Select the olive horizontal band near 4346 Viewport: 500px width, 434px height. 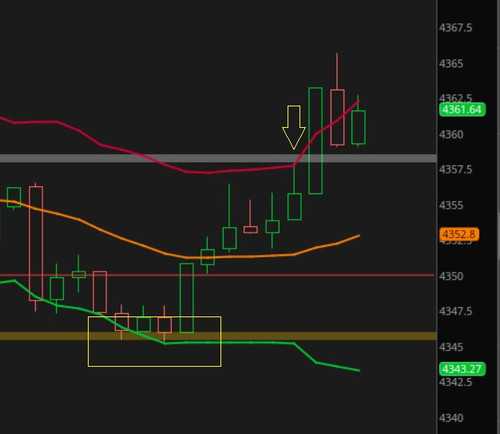click(218, 336)
